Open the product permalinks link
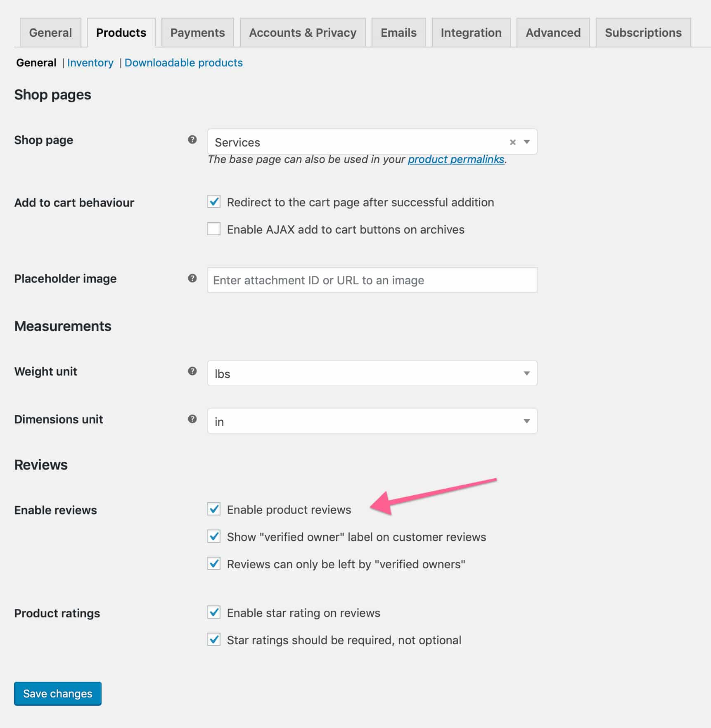Image resolution: width=711 pixels, height=728 pixels. (456, 160)
